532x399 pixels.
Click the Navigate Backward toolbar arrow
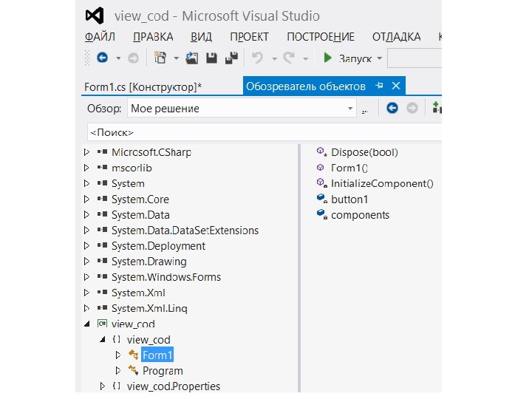[102, 58]
